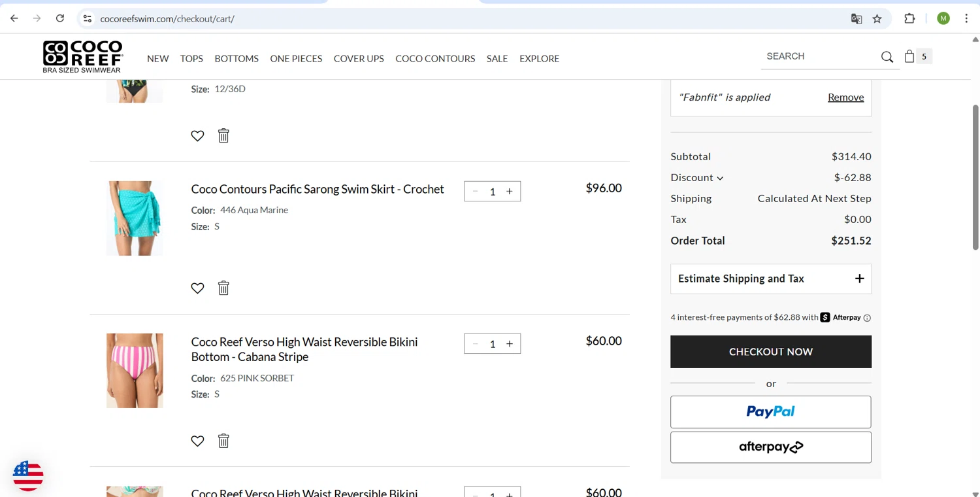Delete the 12/36D item with trash icon
The width and height of the screenshot is (980, 497).
point(223,135)
